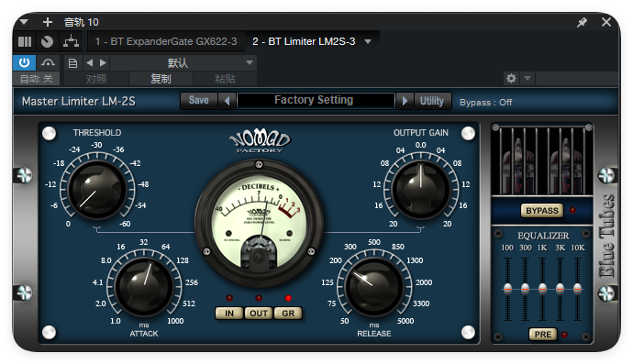The height and width of the screenshot is (364, 633).
Task: Open the 默认 preset dropdown
Action: click(183, 63)
